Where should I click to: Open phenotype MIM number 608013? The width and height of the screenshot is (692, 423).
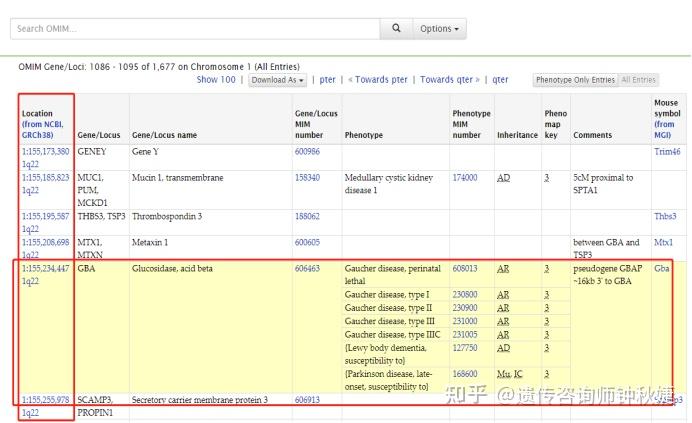coord(465,269)
